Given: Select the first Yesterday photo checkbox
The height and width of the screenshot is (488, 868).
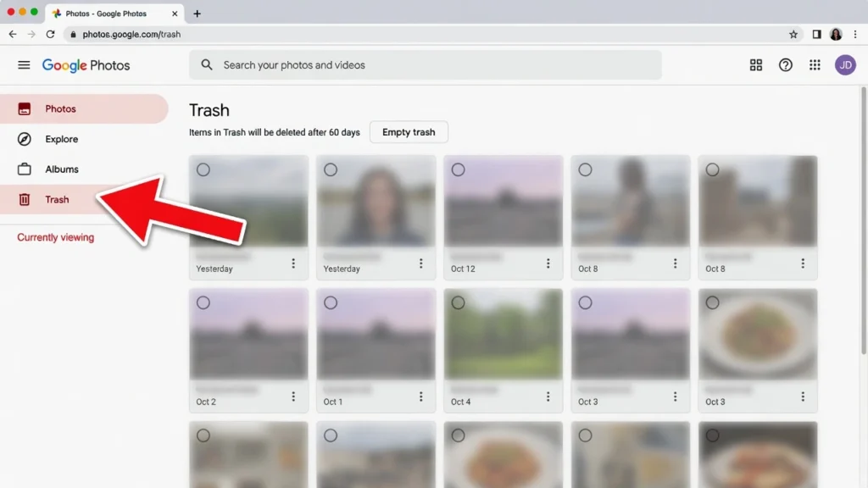Looking at the screenshot, I should pyautogui.click(x=203, y=169).
